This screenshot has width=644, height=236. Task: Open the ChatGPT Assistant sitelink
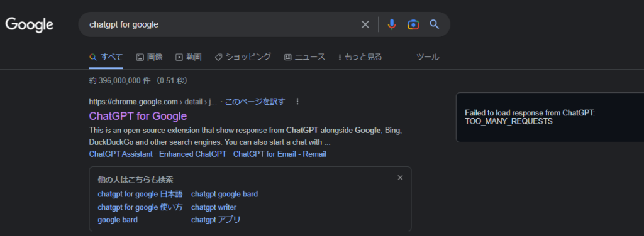coord(121,154)
